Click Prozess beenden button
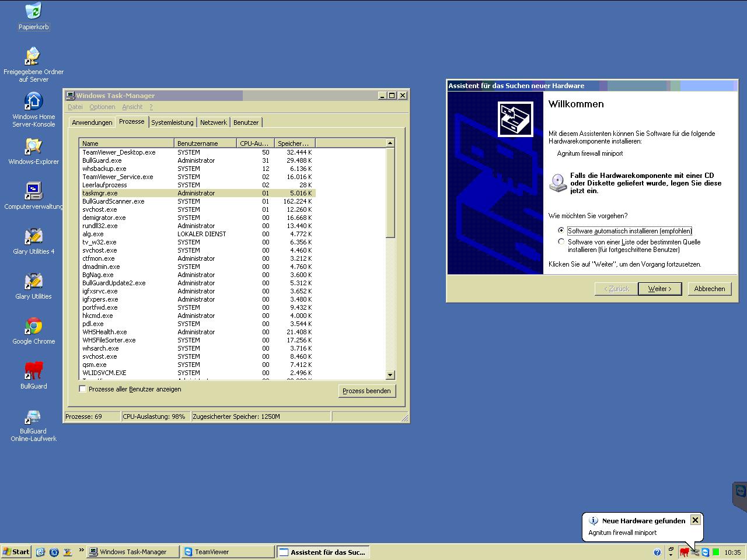The width and height of the screenshot is (747, 560). click(x=366, y=391)
